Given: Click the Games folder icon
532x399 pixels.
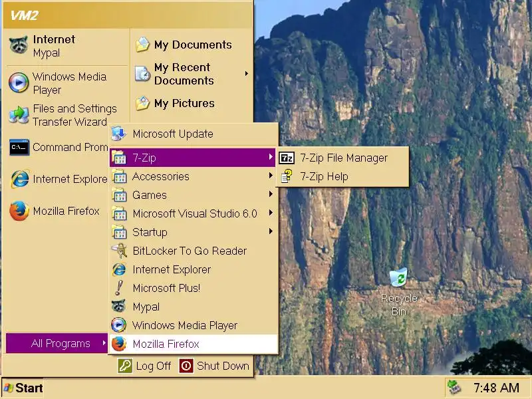Looking at the screenshot, I should [x=119, y=195].
